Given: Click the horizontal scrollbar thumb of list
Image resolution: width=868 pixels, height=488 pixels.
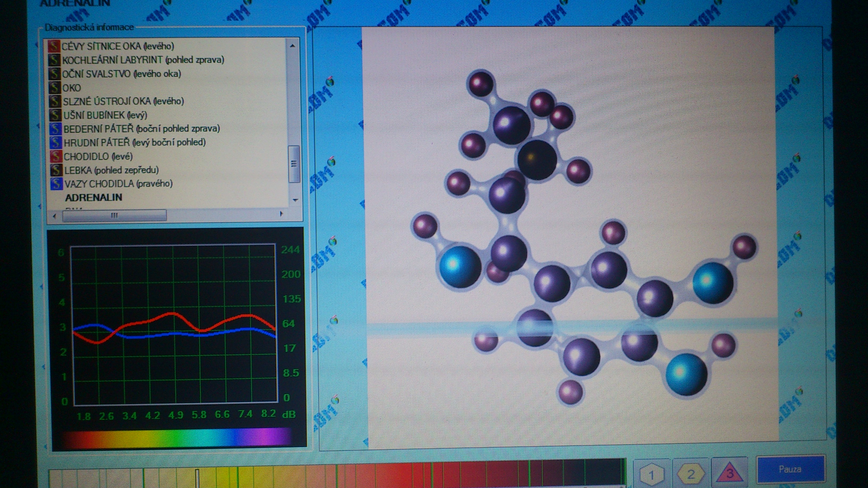Looking at the screenshot, I should pos(115,216).
